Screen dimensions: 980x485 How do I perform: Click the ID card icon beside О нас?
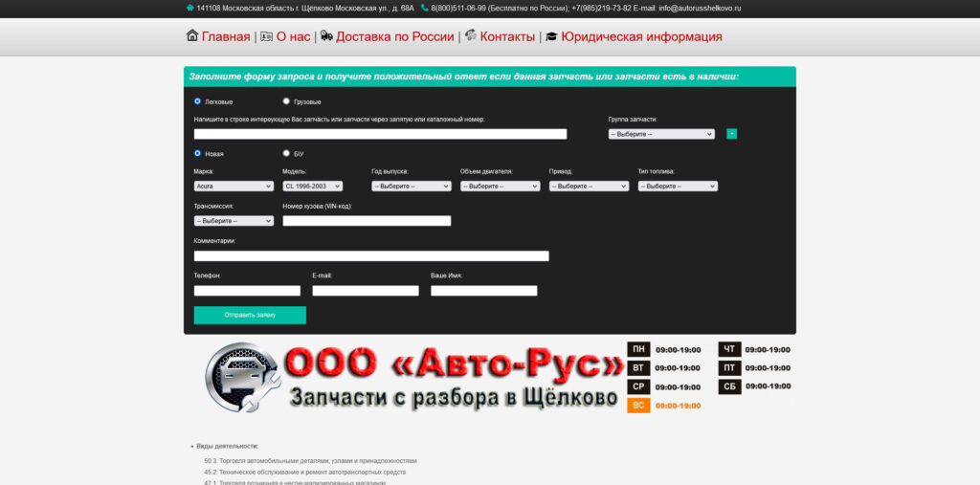pos(267,36)
